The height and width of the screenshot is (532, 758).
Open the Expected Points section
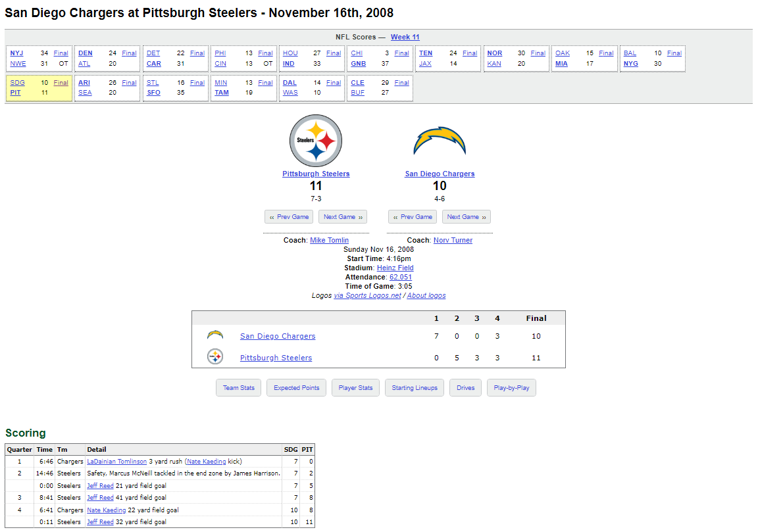(296, 387)
